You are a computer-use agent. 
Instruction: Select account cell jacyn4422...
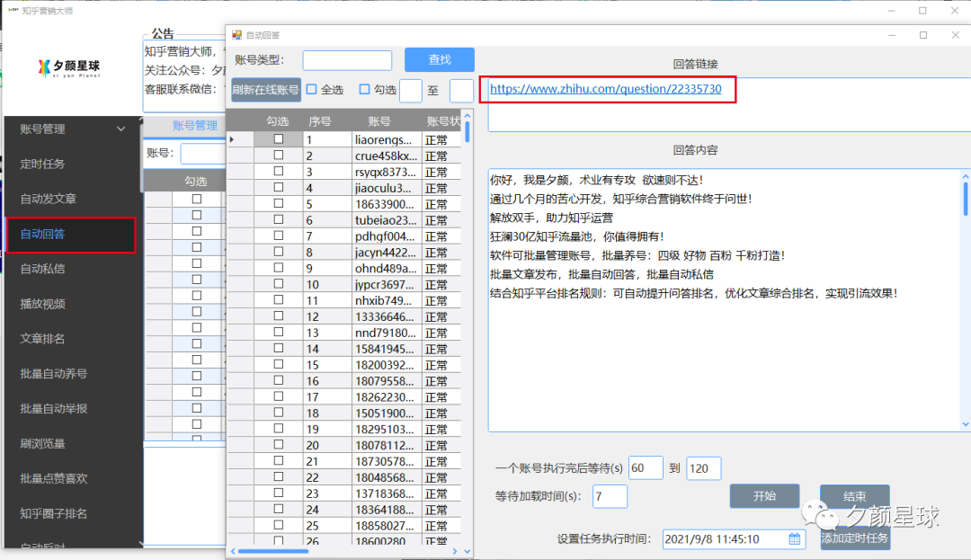(386, 253)
